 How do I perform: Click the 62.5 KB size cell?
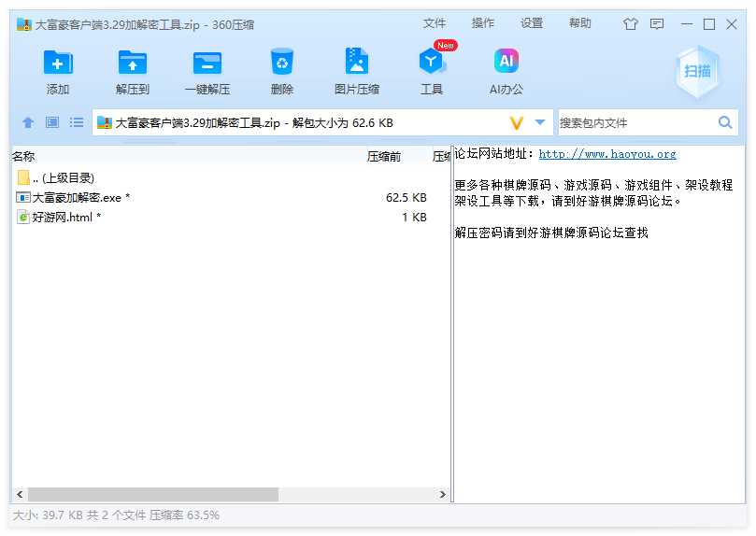(406, 197)
